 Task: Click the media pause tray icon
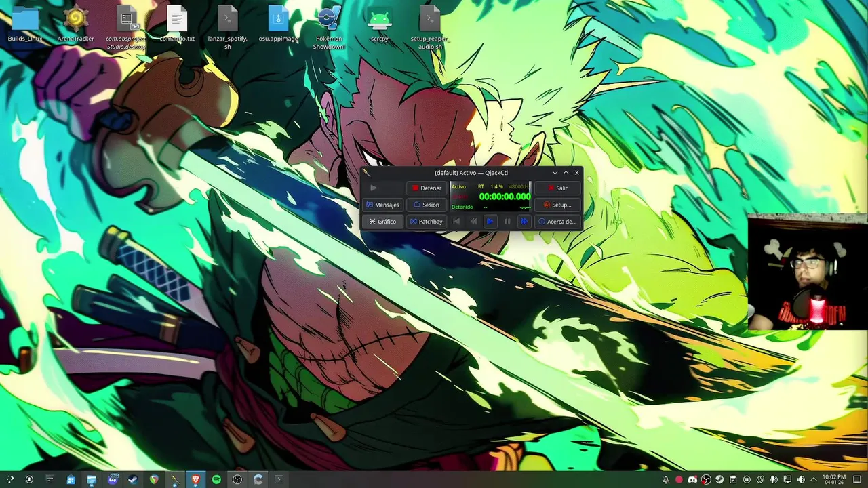pyautogui.click(x=747, y=480)
